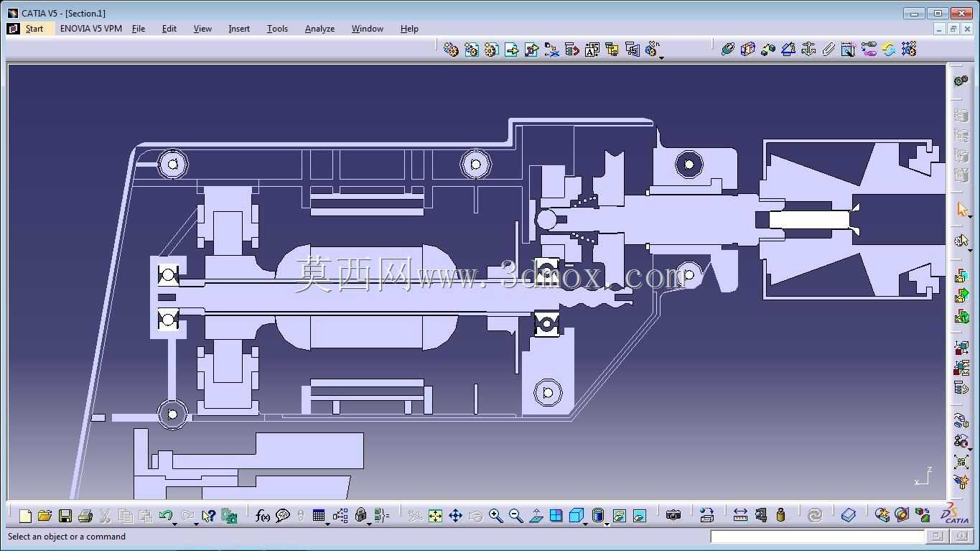This screenshot has width=980, height=551.
Task: Click the Zoom Out magnifier
Action: click(515, 516)
